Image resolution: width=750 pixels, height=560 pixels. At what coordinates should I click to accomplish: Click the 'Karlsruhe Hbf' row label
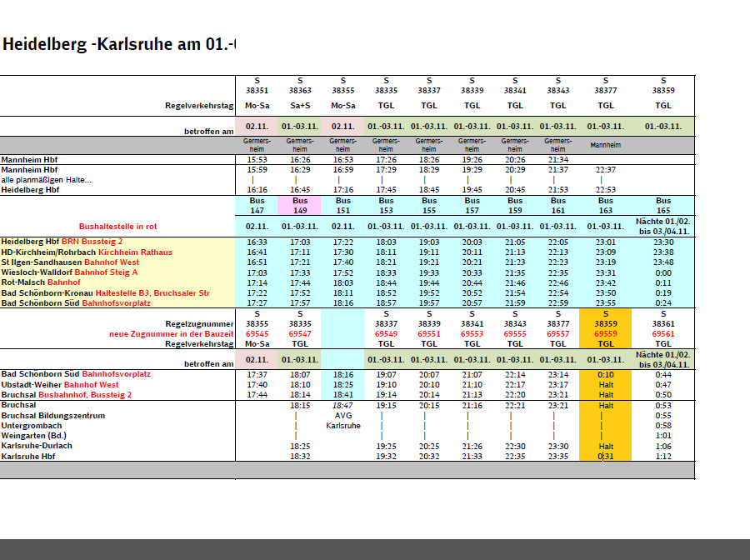coord(28,456)
